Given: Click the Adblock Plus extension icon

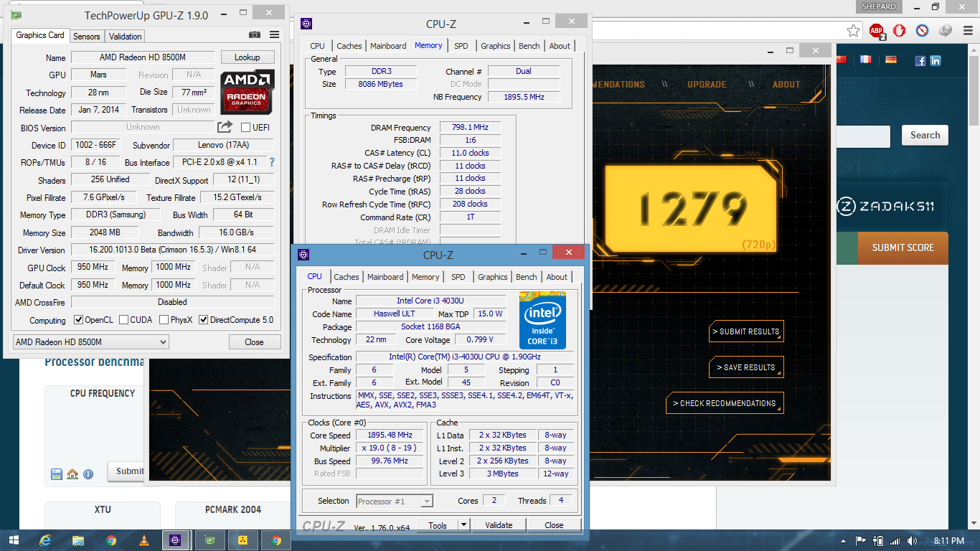Looking at the screenshot, I should point(877,31).
